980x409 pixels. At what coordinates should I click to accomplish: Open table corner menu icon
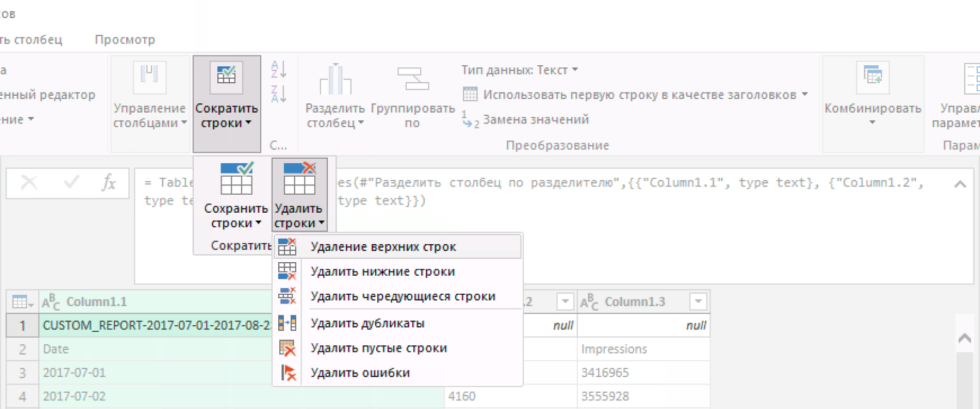point(22,302)
